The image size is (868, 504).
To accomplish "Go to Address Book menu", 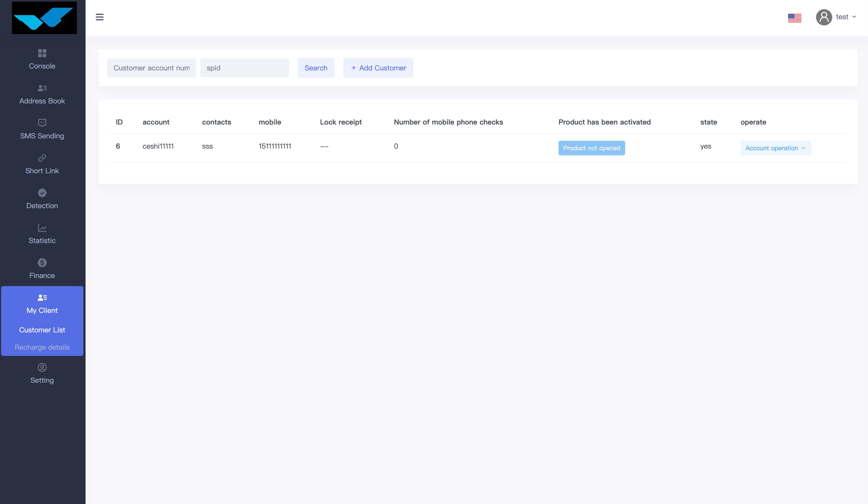I will [x=42, y=101].
